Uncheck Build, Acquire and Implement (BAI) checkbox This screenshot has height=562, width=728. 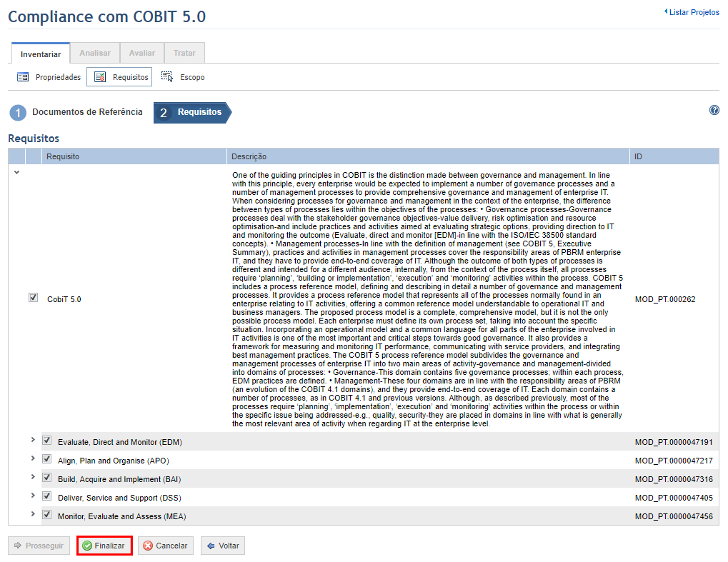(x=47, y=478)
